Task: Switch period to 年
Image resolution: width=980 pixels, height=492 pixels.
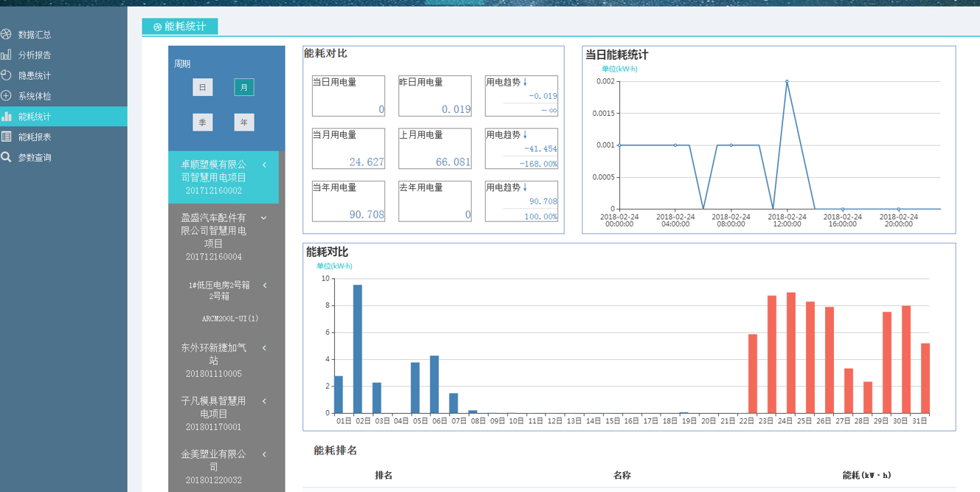Action: pos(244,122)
